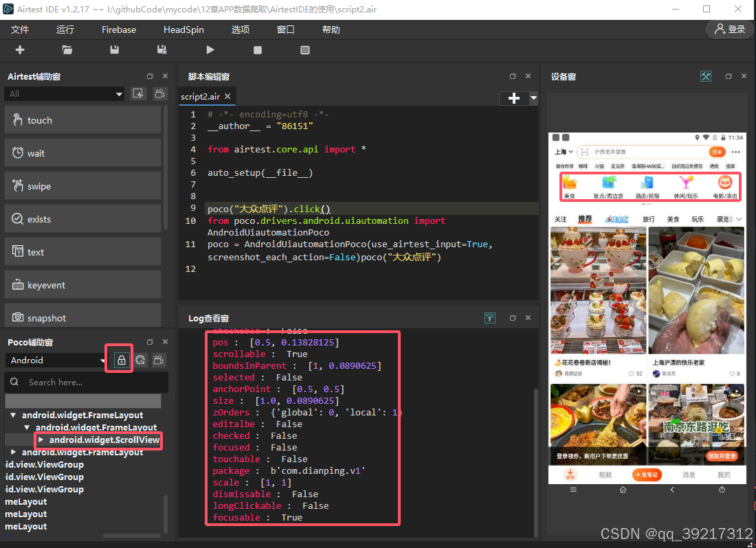This screenshot has height=548, width=756.
Task: Click the record screen icon in Airtest assistant
Action: tap(160, 93)
